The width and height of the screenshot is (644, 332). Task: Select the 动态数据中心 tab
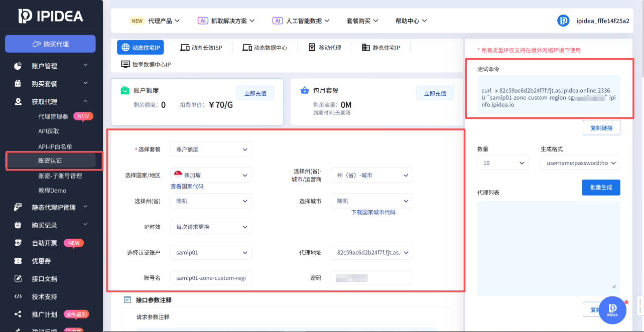pos(265,48)
